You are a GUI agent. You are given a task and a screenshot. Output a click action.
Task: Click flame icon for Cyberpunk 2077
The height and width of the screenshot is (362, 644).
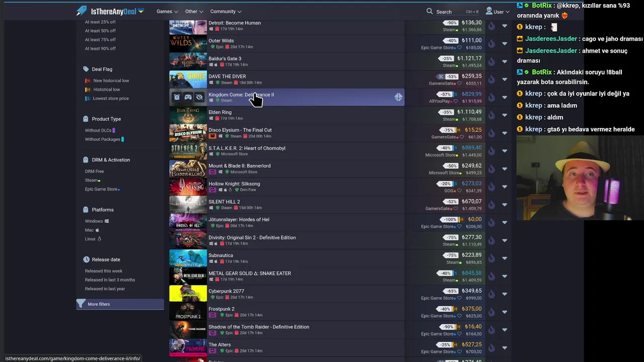[491, 294]
